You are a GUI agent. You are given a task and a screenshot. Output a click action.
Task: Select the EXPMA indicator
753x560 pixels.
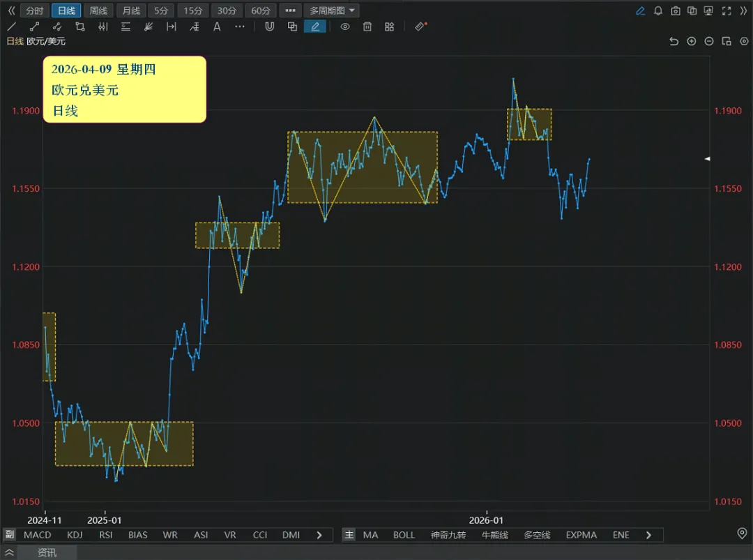pyautogui.click(x=581, y=535)
